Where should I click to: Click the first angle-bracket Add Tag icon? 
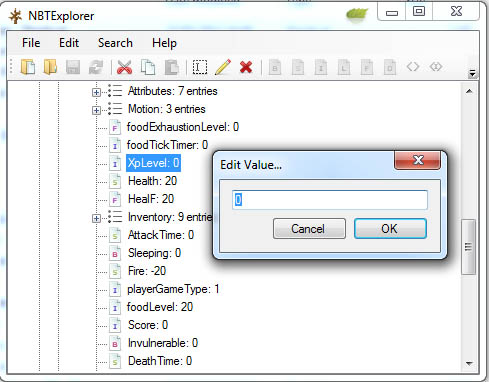[413, 67]
